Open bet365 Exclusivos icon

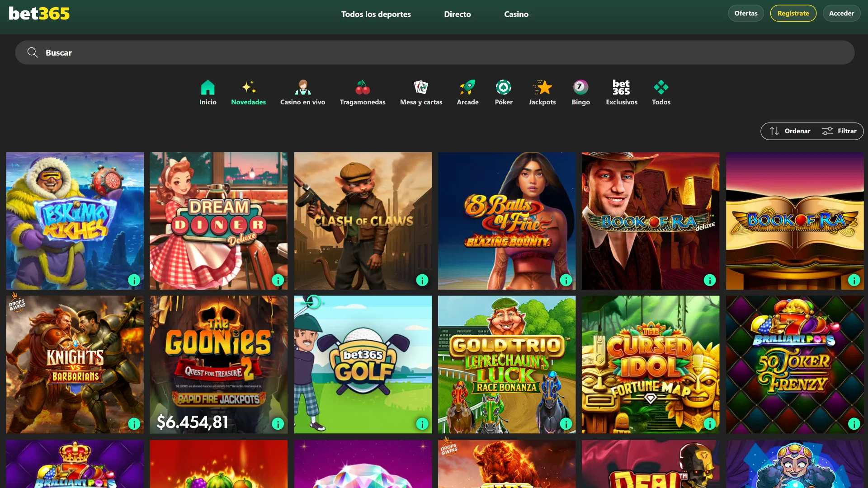621,87
